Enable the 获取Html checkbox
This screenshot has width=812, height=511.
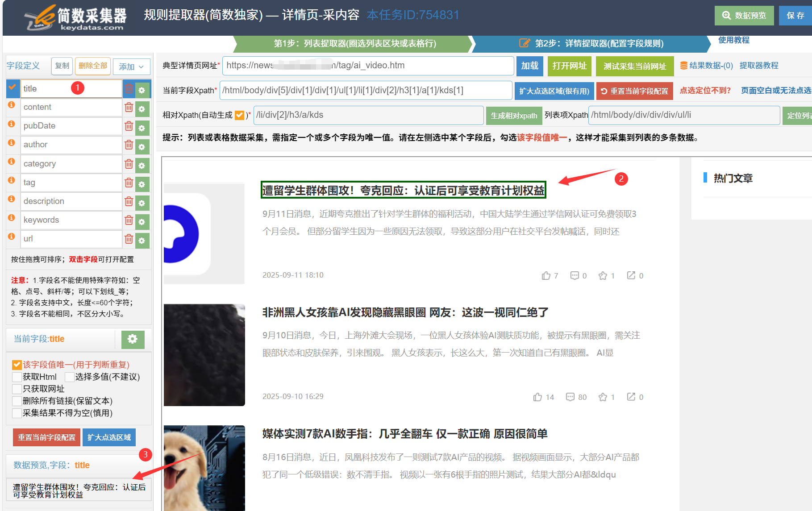pos(16,377)
